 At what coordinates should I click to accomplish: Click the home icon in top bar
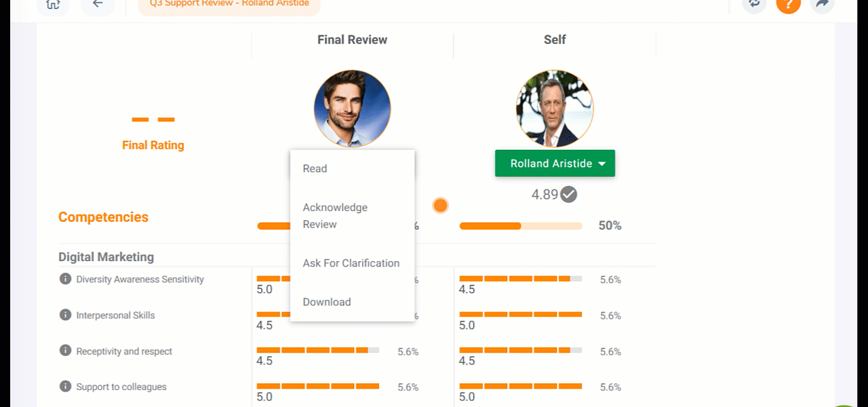pos(52,4)
